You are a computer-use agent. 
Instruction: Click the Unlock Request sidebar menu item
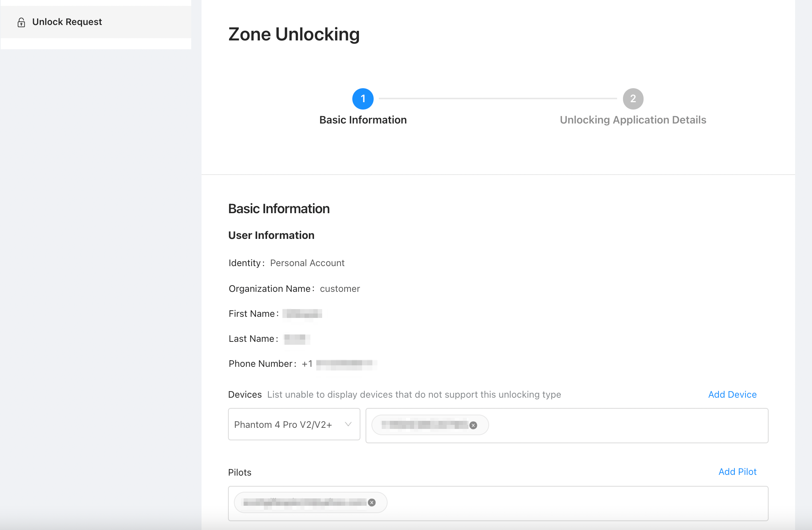(x=67, y=22)
